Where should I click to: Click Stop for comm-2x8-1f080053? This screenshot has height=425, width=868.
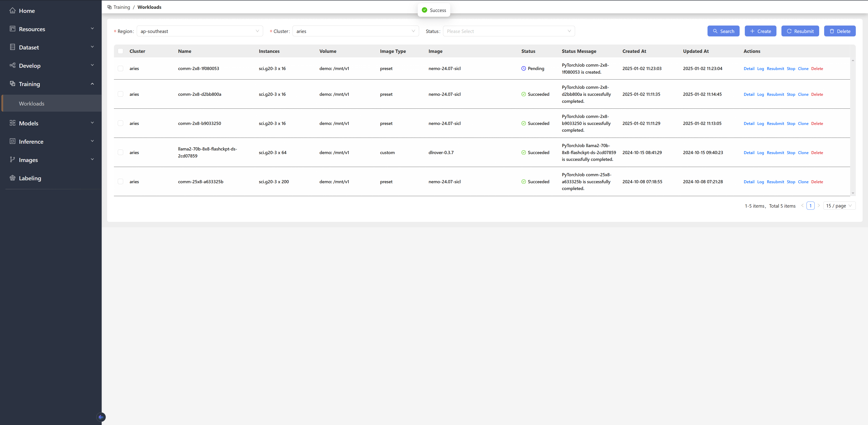click(x=791, y=68)
